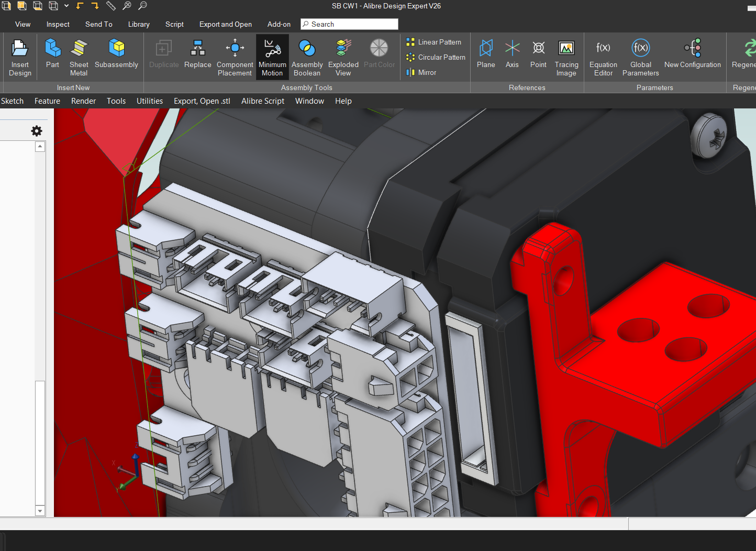756x551 pixels.
Task: Open the Add-on ribbon tab
Action: tap(279, 24)
